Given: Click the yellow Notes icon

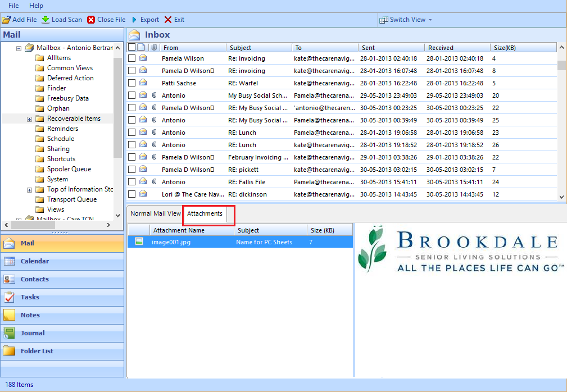Looking at the screenshot, I should pos(9,315).
